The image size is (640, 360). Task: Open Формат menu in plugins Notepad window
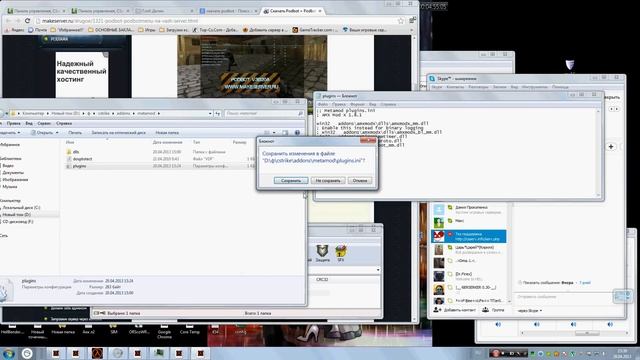pyautogui.click(x=357, y=104)
